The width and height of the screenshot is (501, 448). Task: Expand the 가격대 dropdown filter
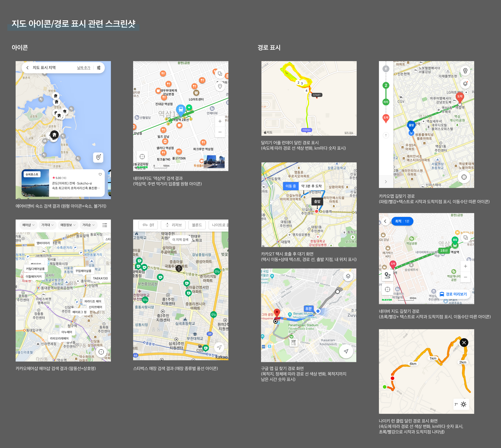tap(48, 225)
